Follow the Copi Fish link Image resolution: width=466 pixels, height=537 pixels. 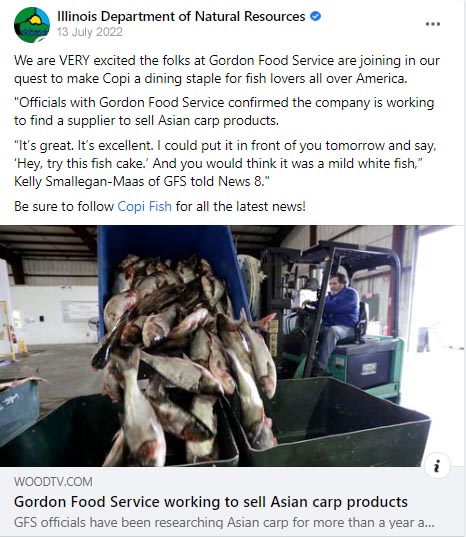pos(144,207)
